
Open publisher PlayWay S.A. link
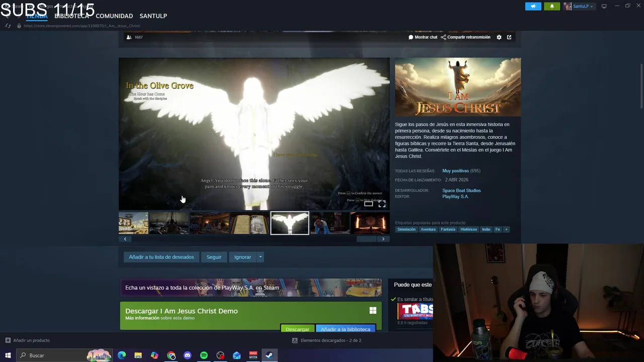[x=455, y=197]
